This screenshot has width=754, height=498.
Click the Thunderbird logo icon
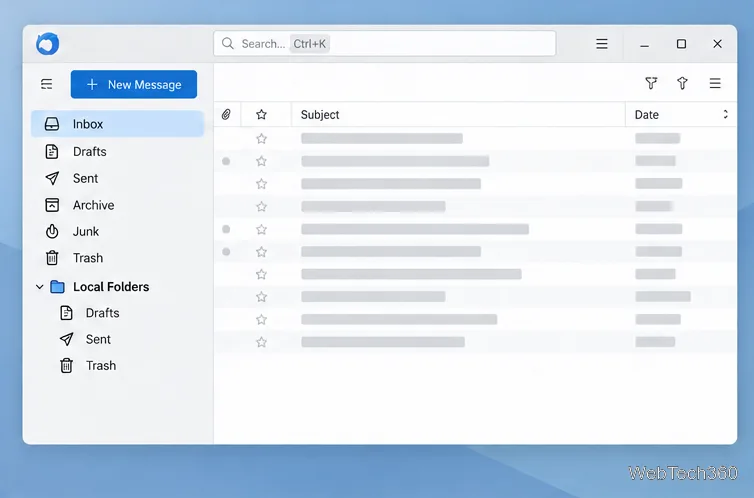[48, 44]
